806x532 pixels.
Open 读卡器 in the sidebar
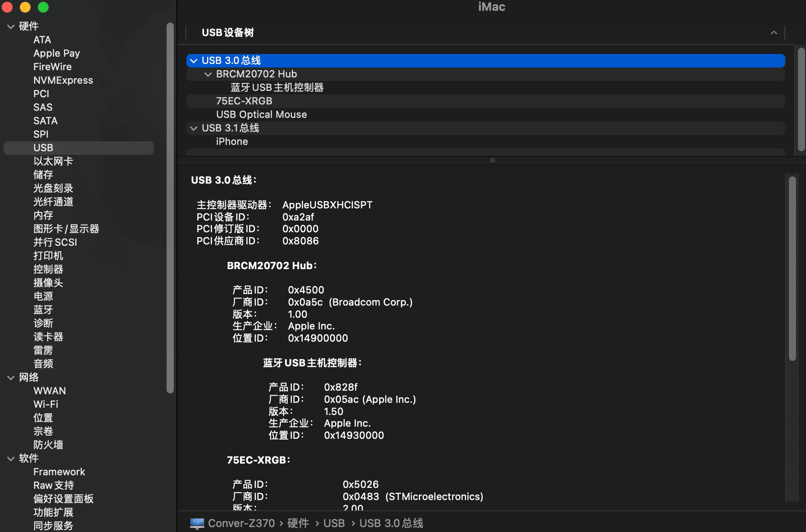coord(48,337)
